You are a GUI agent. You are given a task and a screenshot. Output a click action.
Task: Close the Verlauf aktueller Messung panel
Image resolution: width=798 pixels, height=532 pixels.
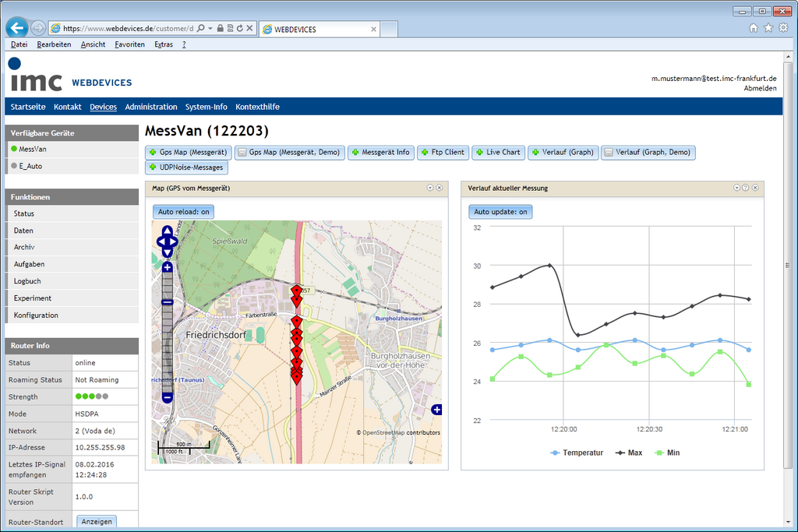755,188
